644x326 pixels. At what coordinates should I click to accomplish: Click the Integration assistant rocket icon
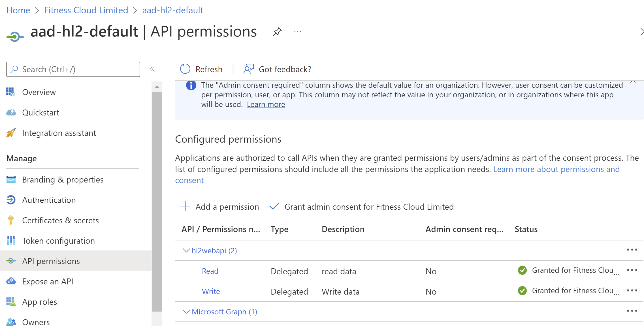coord(11,133)
